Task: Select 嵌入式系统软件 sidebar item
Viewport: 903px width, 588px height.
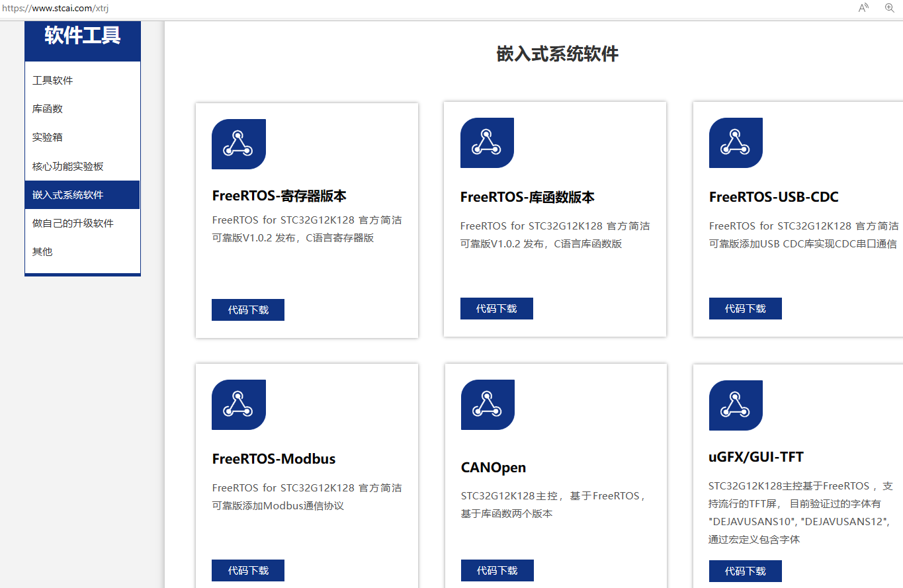Action: [82, 194]
